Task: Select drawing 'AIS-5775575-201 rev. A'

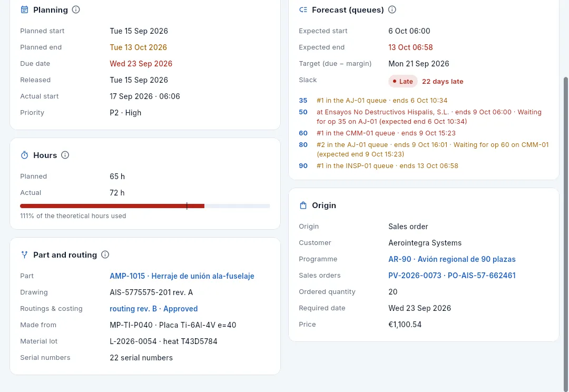Action: pyautogui.click(x=151, y=292)
